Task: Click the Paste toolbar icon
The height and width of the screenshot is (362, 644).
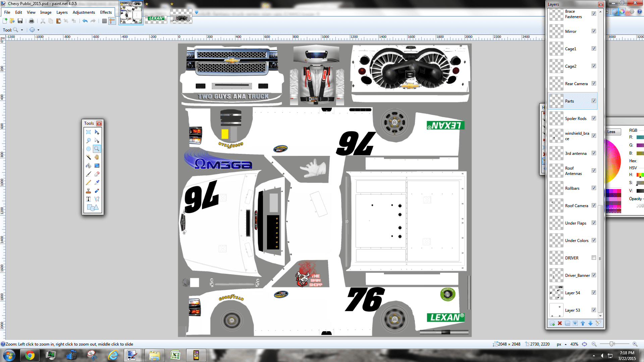Action: tap(58, 21)
